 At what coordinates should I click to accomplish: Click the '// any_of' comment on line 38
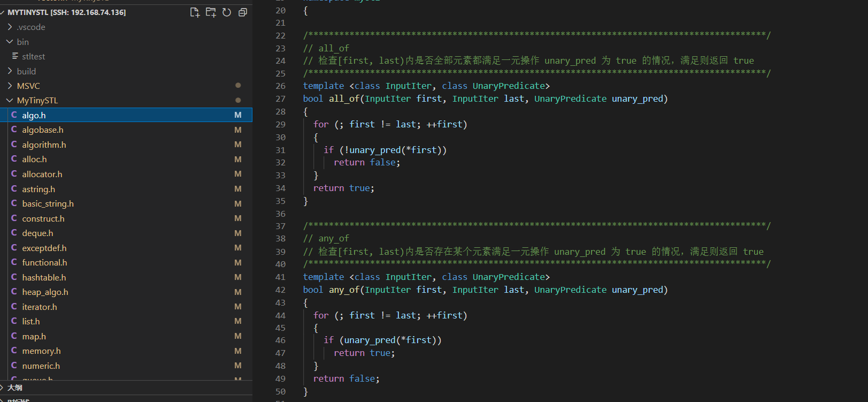[x=326, y=238]
